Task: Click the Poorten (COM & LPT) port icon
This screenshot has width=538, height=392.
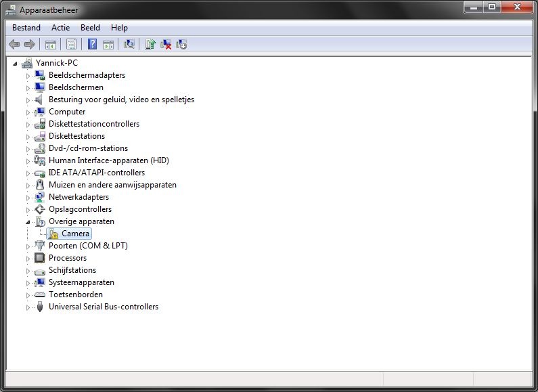Action: (40, 246)
